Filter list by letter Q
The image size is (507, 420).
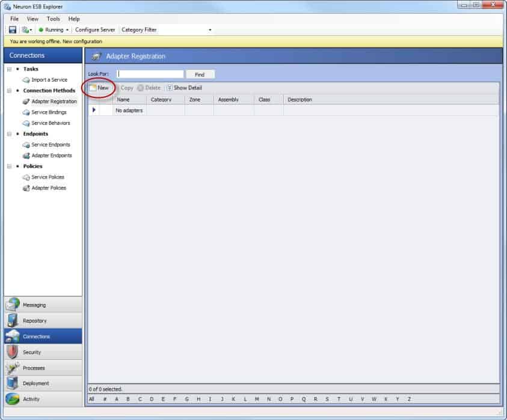click(304, 400)
